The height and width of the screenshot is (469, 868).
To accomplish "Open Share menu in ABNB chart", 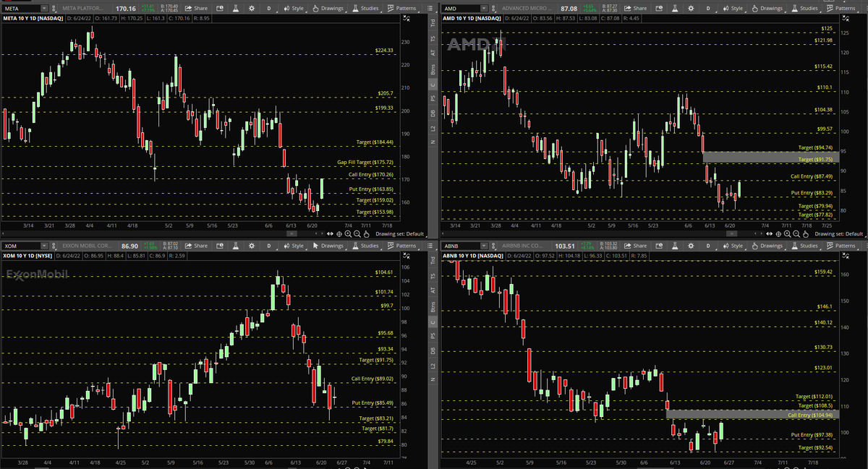I will click(x=635, y=246).
